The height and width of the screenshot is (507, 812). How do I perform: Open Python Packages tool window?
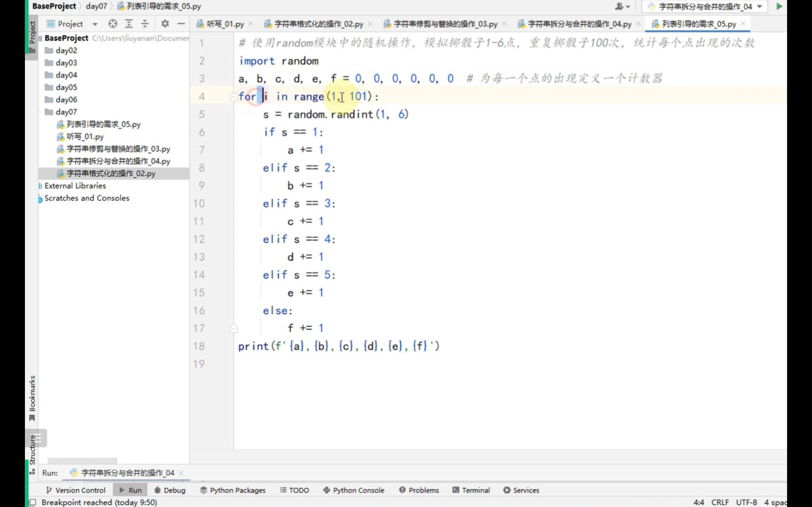click(x=232, y=490)
